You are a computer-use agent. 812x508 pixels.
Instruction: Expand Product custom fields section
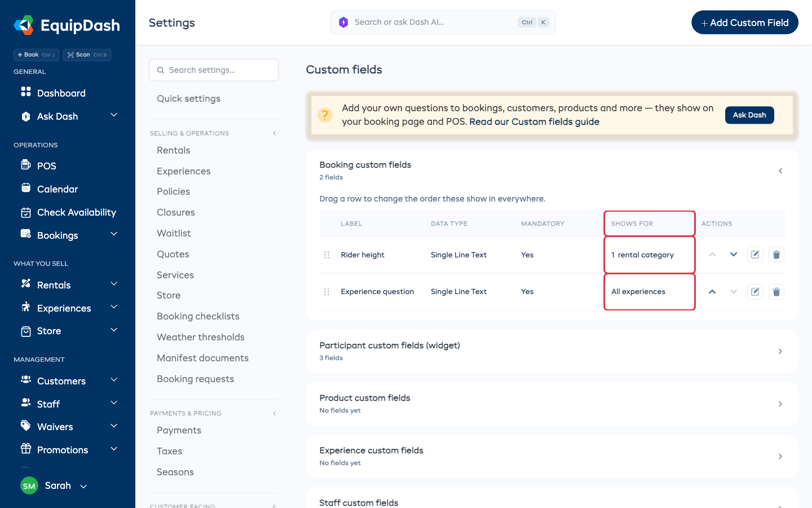point(780,404)
